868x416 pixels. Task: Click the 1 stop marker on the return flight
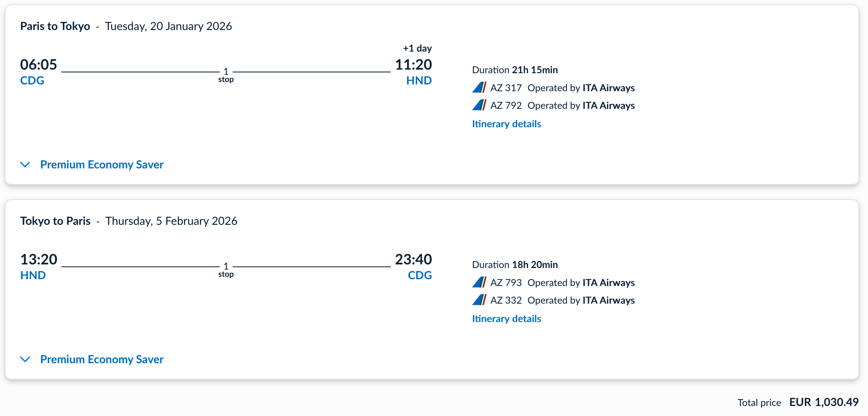coord(226,270)
